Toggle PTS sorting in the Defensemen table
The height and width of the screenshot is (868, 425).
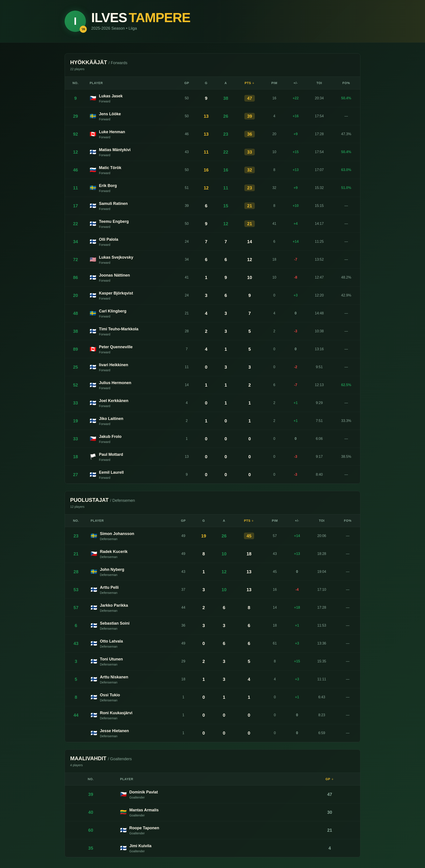click(x=249, y=521)
